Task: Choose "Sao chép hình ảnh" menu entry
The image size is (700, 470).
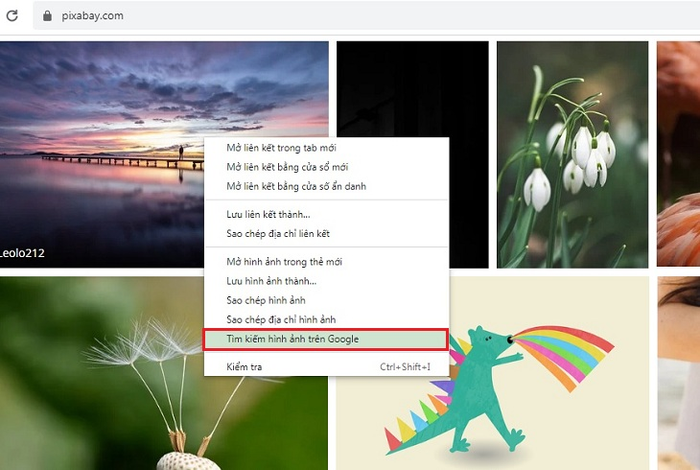Action: tap(326, 300)
